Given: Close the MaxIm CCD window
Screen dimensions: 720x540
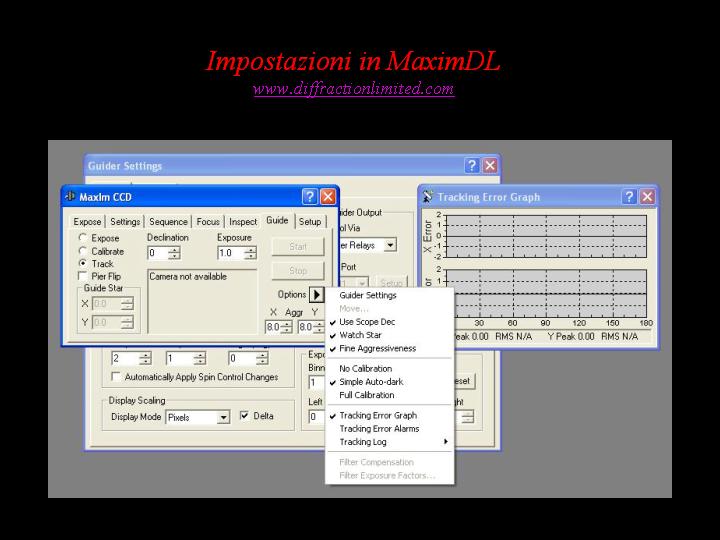Looking at the screenshot, I should pos(328,197).
